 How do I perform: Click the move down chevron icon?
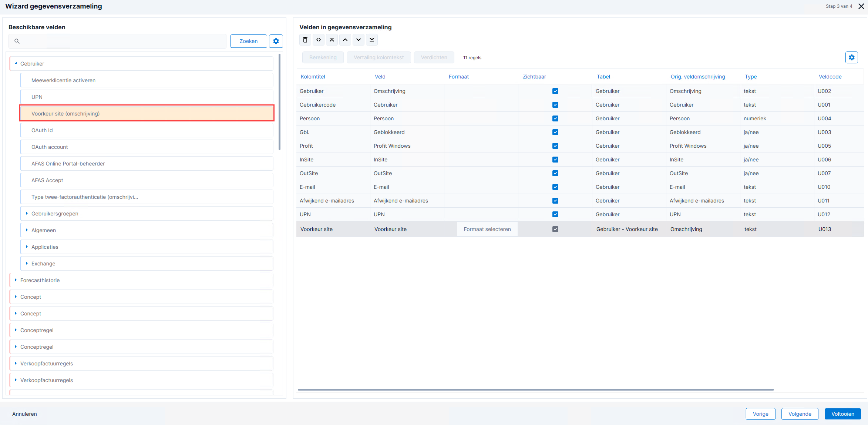[359, 40]
